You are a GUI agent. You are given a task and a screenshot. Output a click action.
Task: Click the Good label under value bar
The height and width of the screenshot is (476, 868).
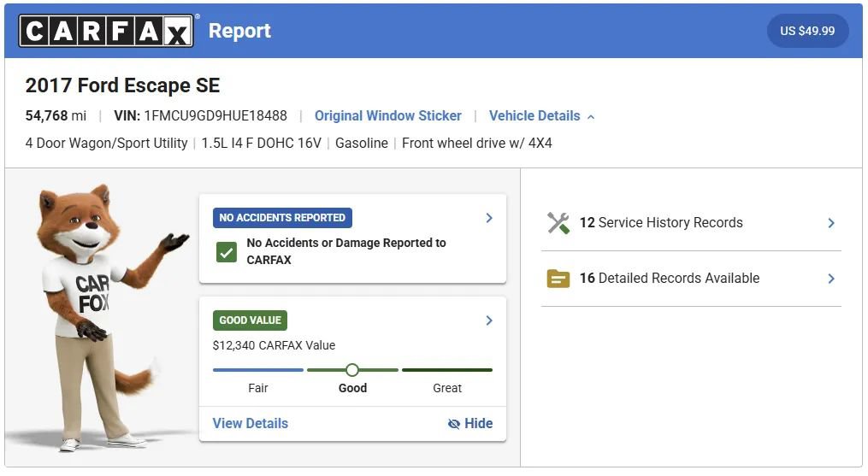pos(352,388)
